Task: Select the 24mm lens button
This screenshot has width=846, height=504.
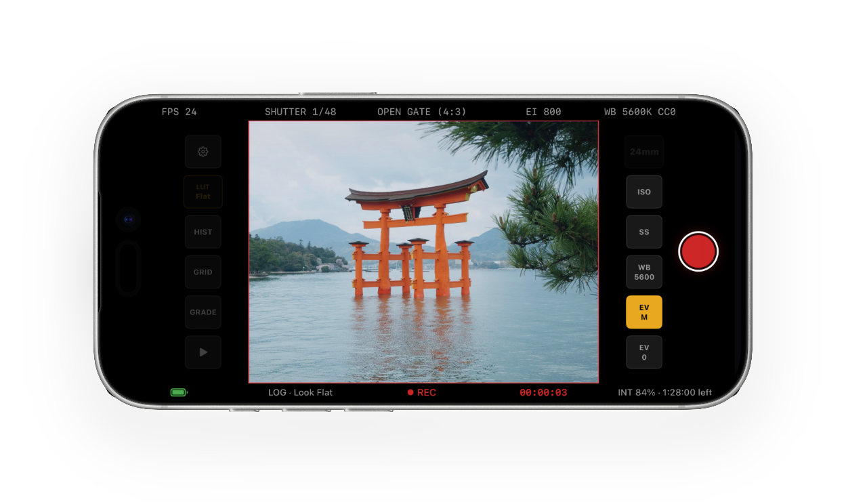Action: click(x=643, y=152)
